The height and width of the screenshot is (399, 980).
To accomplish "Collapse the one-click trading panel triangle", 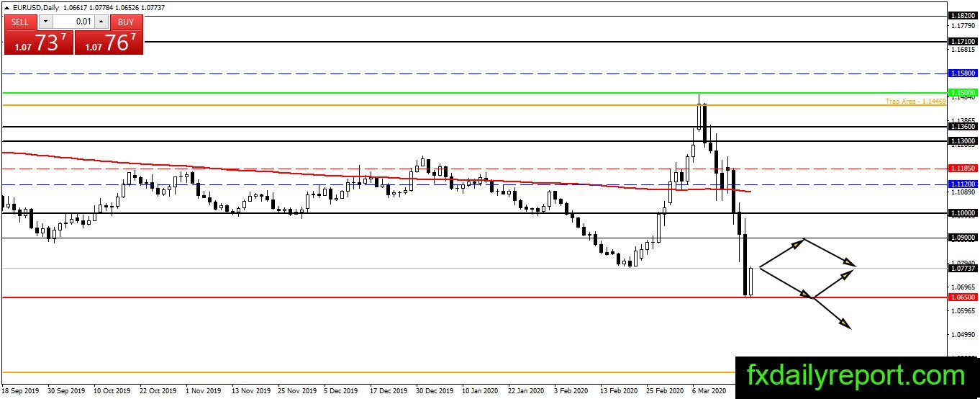I will pyautogui.click(x=7, y=6).
